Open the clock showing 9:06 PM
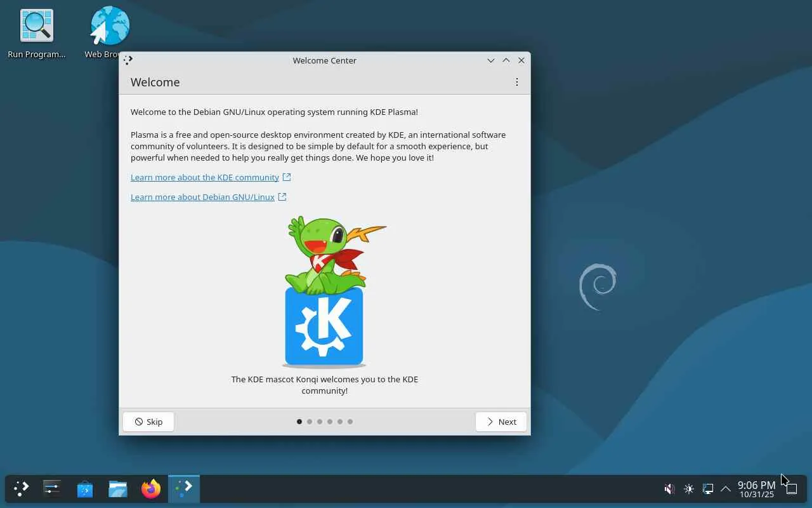The width and height of the screenshot is (812, 508). 756,489
